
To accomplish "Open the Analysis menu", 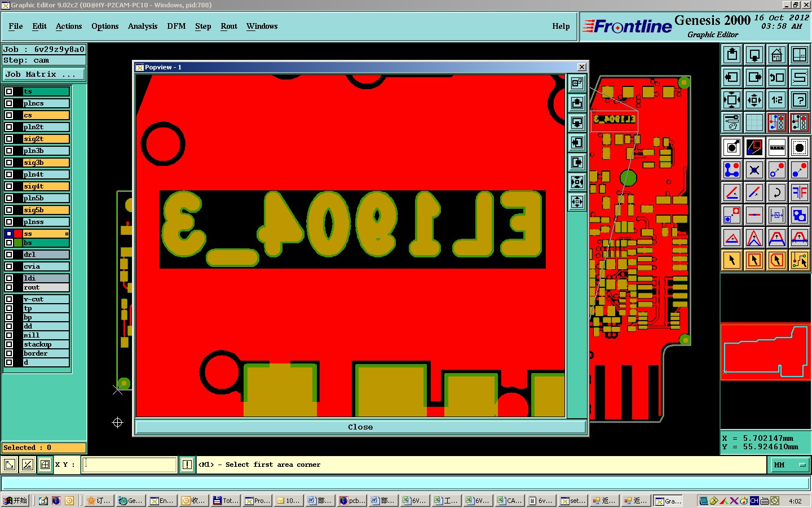I will [x=143, y=26].
